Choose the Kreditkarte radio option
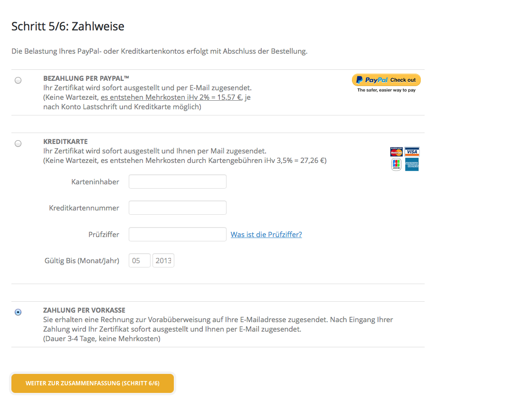This screenshot has height=420, width=522. 18,143
